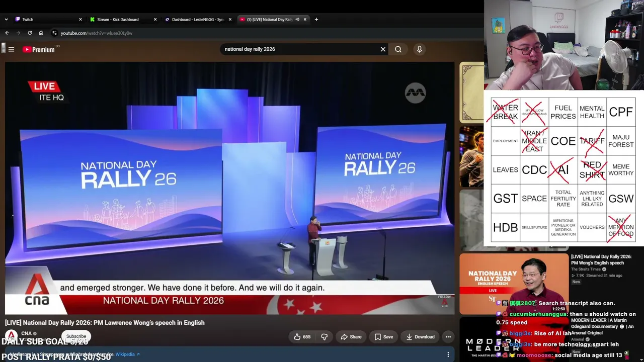Viewport: 644px width, 362px height.
Task: Expand the browser tab search list
Action: tap(6, 20)
